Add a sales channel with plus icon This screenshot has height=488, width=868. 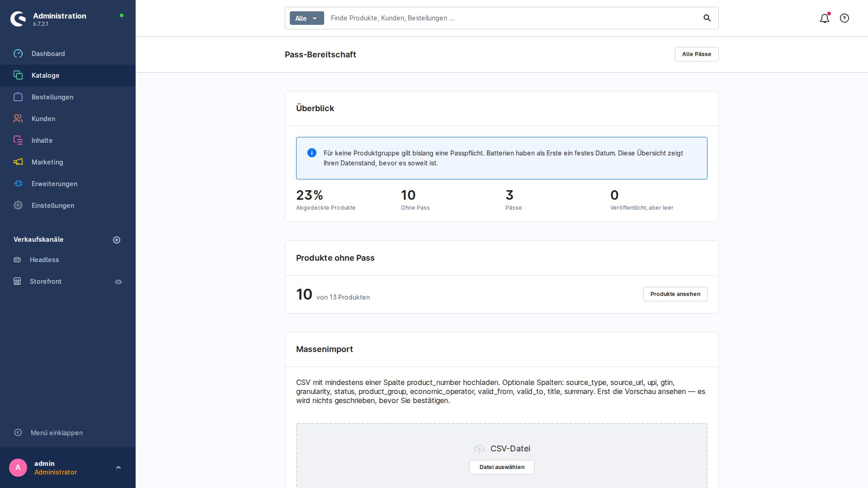(117, 240)
